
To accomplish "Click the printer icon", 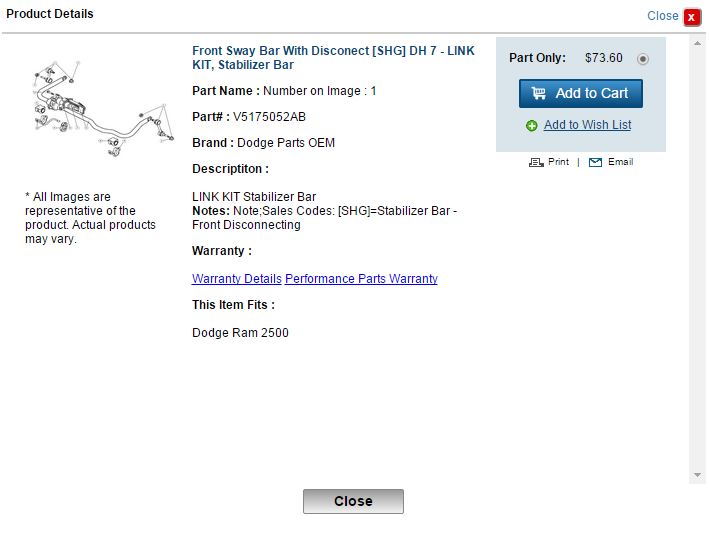I will pyautogui.click(x=536, y=162).
